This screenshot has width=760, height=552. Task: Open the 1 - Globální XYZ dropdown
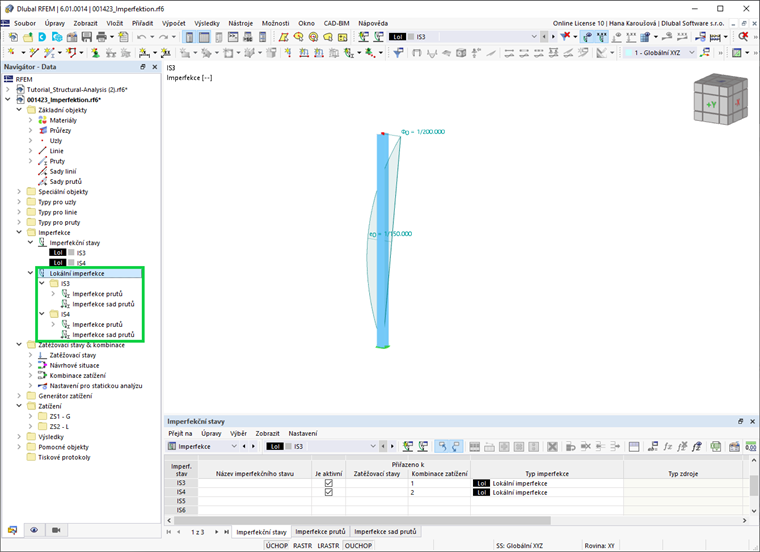[692, 52]
